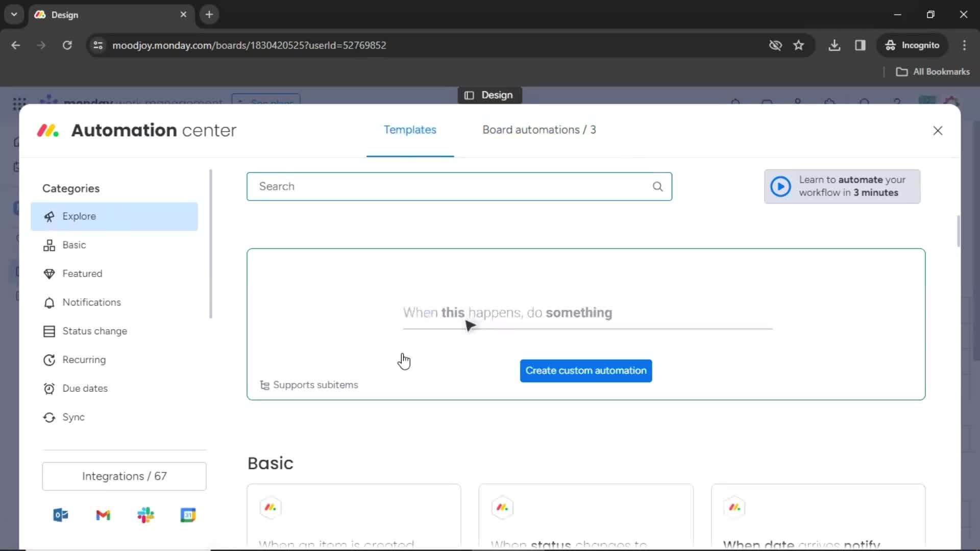Click the Slack integration icon
This screenshot has width=980, height=551.
tap(145, 515)
